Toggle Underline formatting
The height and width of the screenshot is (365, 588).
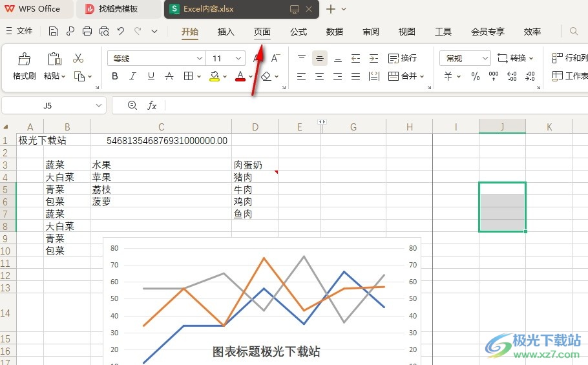click(151, 76)
